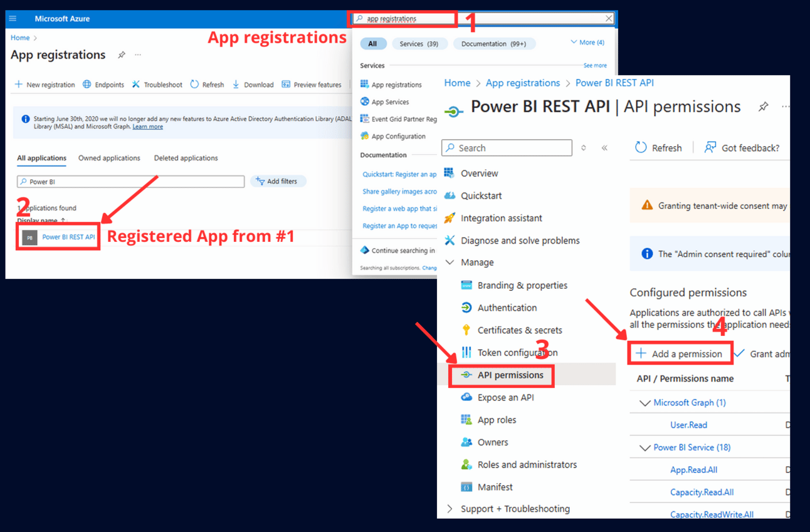
Task: Click App registrations in the breadcrumb
Action: pos(523,83)
